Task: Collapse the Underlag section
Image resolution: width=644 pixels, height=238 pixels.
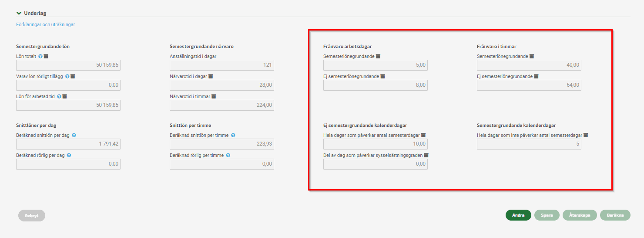Action: (x=19, y=13)
